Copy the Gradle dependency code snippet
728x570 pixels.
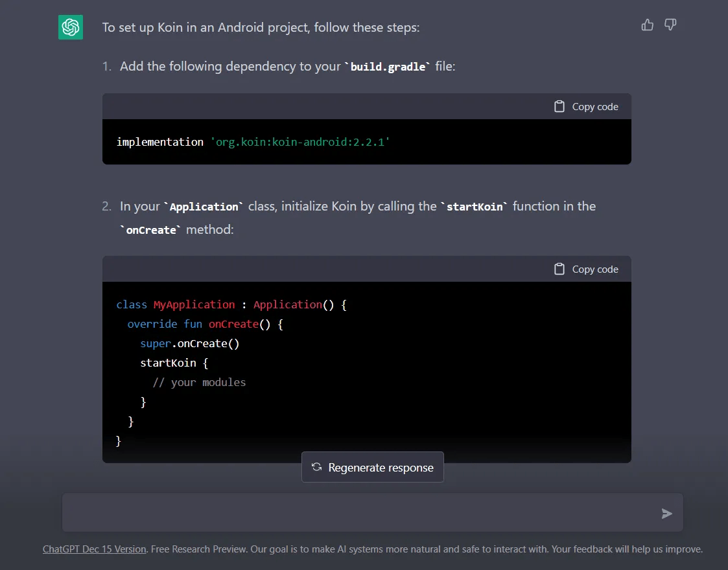point(585,106)
